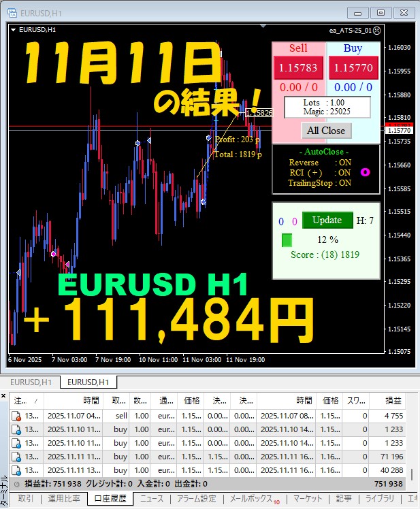Click the buy order icon in 40 288 profit row
Viewport: 420px width, 509px height.
16,470
